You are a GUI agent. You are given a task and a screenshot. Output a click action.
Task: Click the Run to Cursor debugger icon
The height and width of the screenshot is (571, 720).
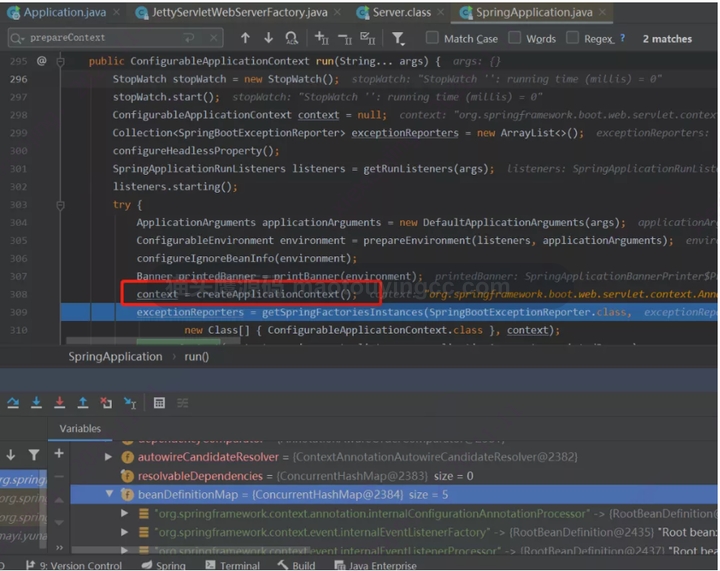coord(130,403)
